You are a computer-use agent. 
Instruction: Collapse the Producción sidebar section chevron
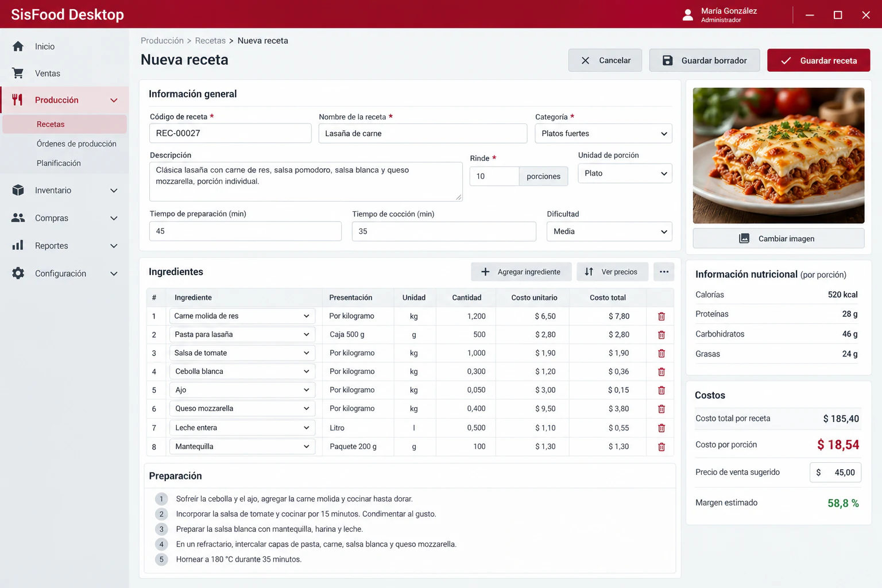[x=114, y=100]
